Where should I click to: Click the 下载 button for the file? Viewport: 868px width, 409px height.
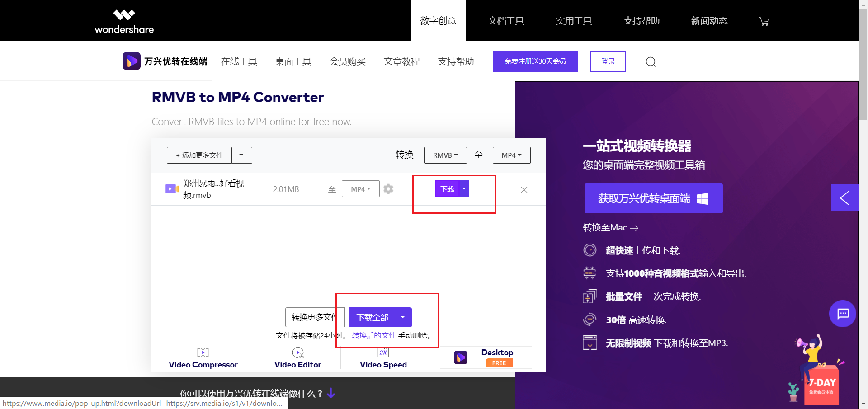[x=447, y=189]
